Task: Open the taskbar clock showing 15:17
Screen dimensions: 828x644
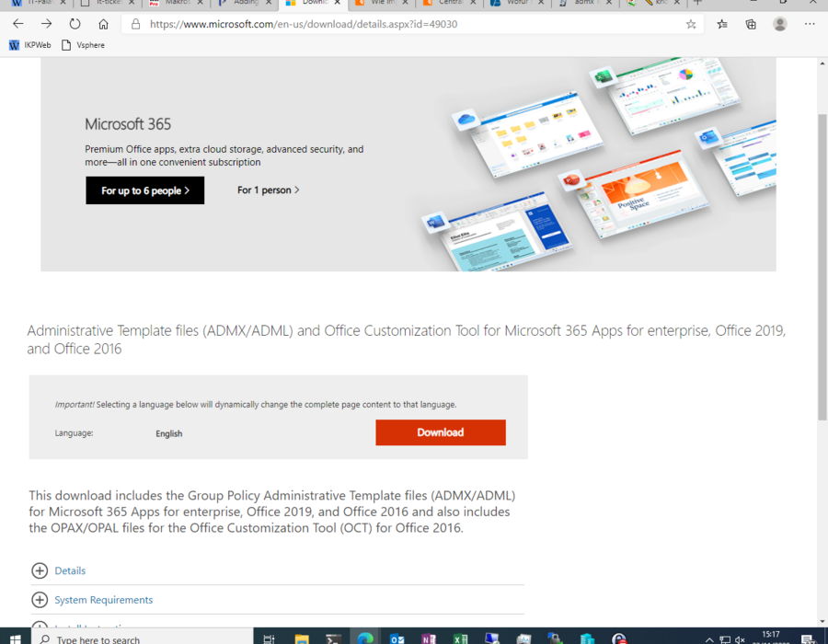Action: click(771, 638)
